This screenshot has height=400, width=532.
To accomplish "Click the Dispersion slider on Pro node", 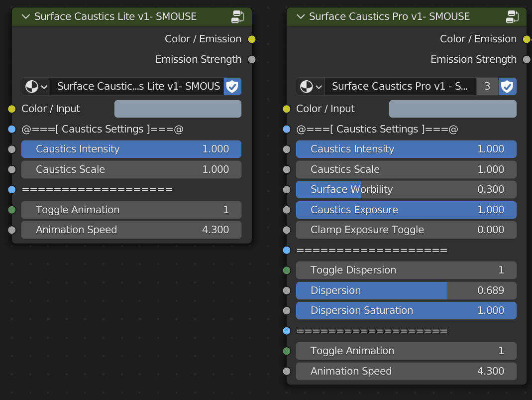I will tap(406, 290).
